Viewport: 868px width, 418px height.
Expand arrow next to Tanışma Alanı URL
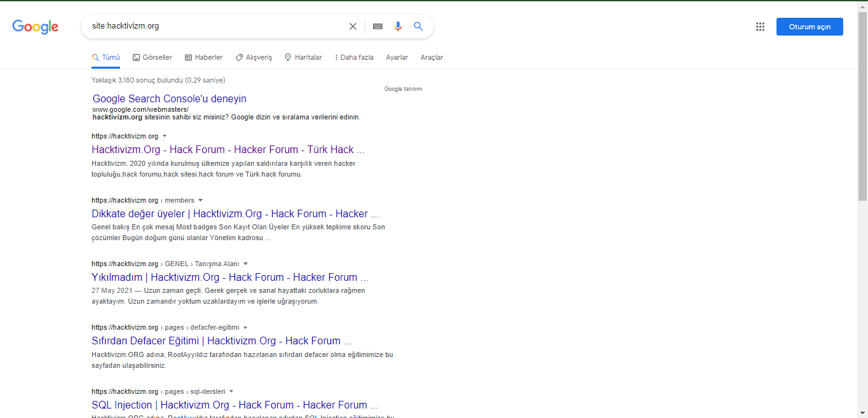pos(245,264)
